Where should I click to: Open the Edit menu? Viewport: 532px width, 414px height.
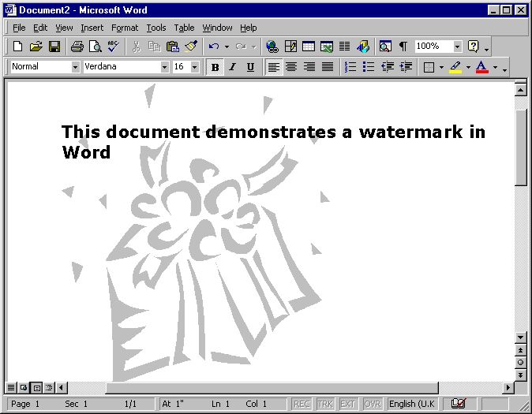(40, 28)
